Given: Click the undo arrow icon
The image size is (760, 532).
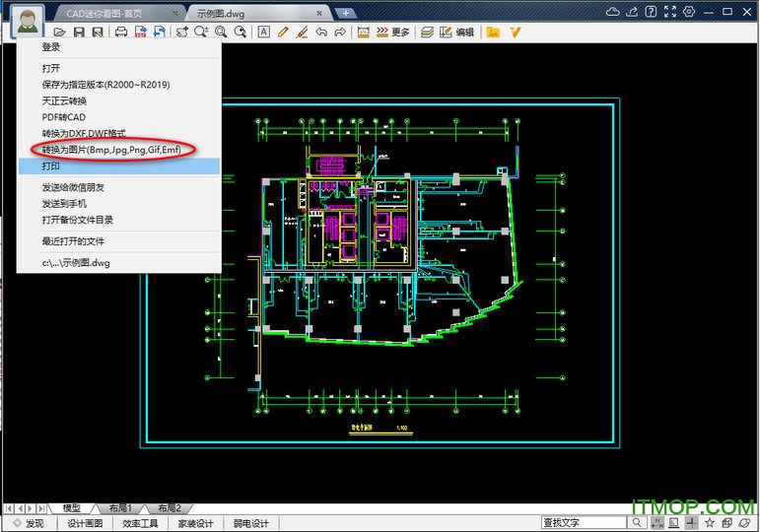Looking at the screenshot, I should [320, 33].
